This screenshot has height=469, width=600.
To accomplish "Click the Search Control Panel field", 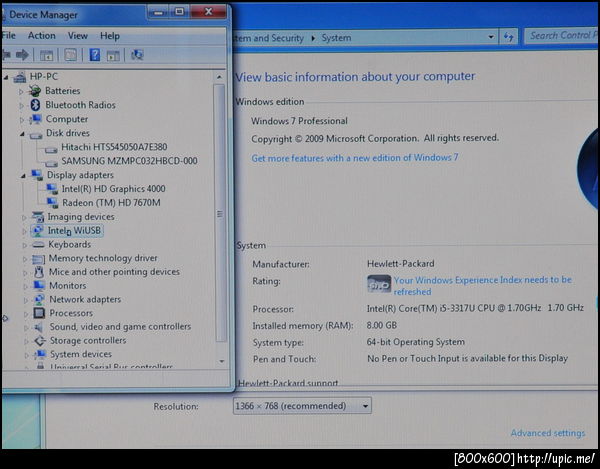I will (561, 36).
